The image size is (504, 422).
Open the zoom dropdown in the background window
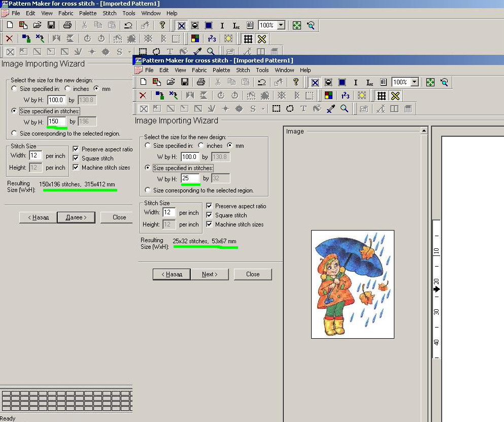pos(281,25)
